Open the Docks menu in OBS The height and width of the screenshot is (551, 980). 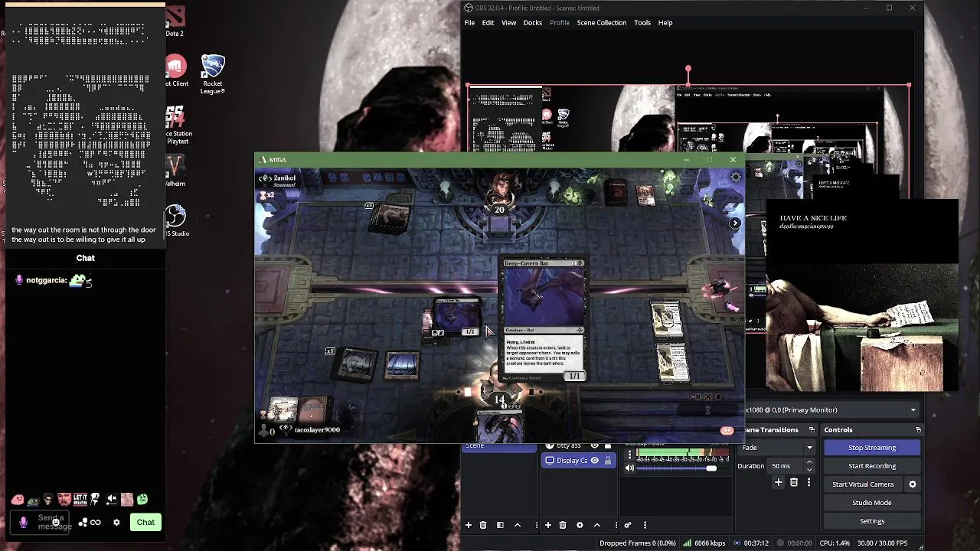(x=532, y=23)
